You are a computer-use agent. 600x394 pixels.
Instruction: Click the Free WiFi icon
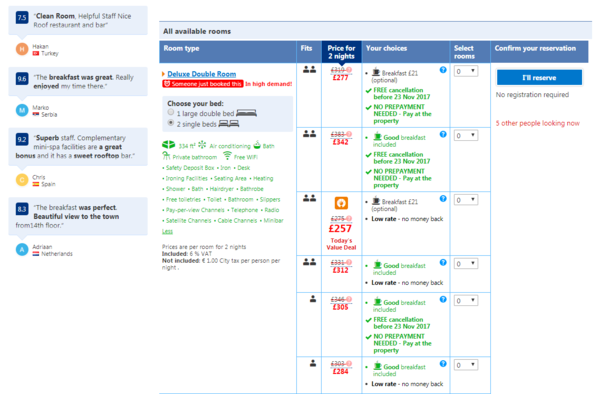coord(227,156)
